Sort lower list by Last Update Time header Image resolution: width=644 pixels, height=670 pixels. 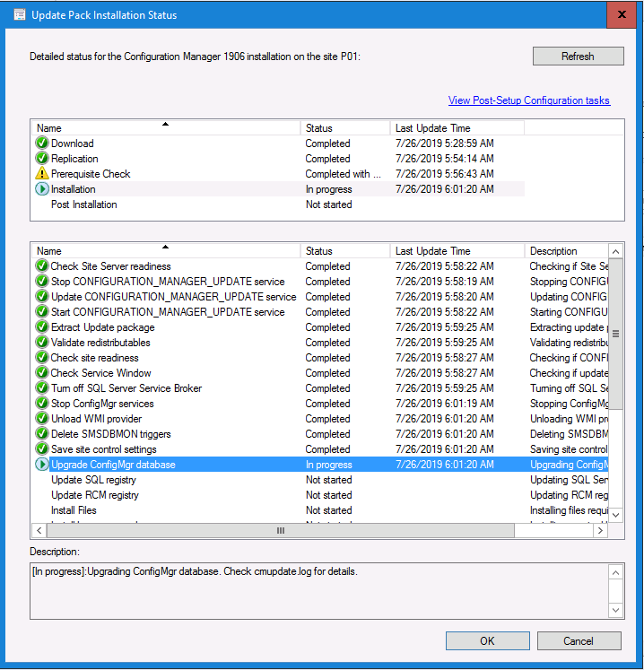point(457,251)
